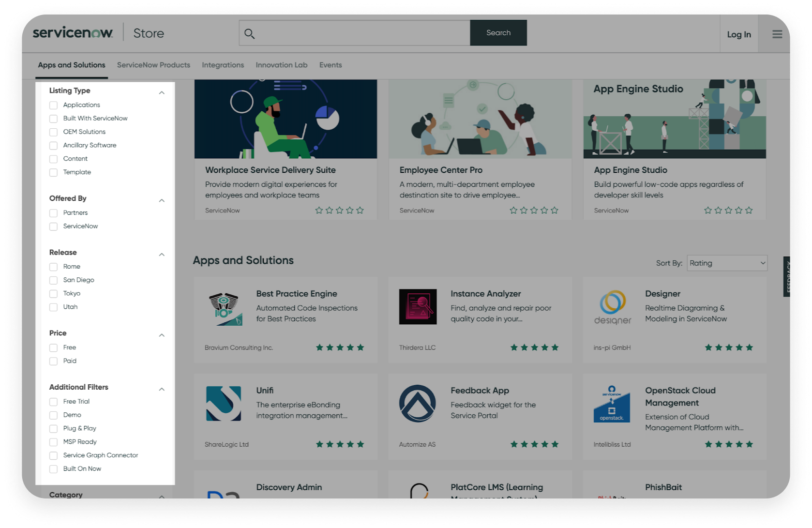Open the Innovation Lab menu item

281,65
